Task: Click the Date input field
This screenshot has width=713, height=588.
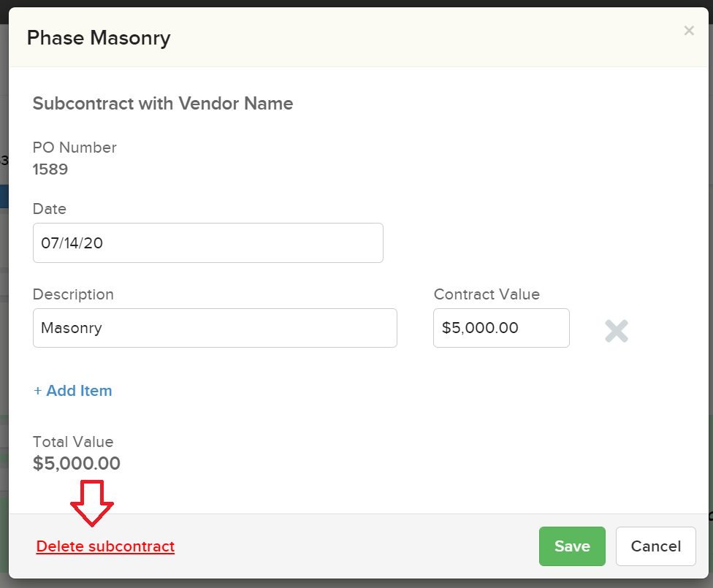Action: click(x=207, y=243)
